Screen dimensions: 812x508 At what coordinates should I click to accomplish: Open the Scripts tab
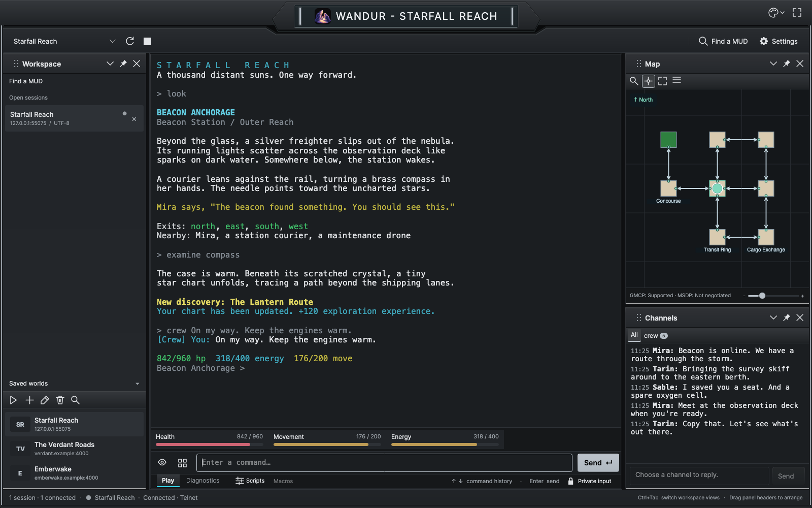(x=250, y=481)
